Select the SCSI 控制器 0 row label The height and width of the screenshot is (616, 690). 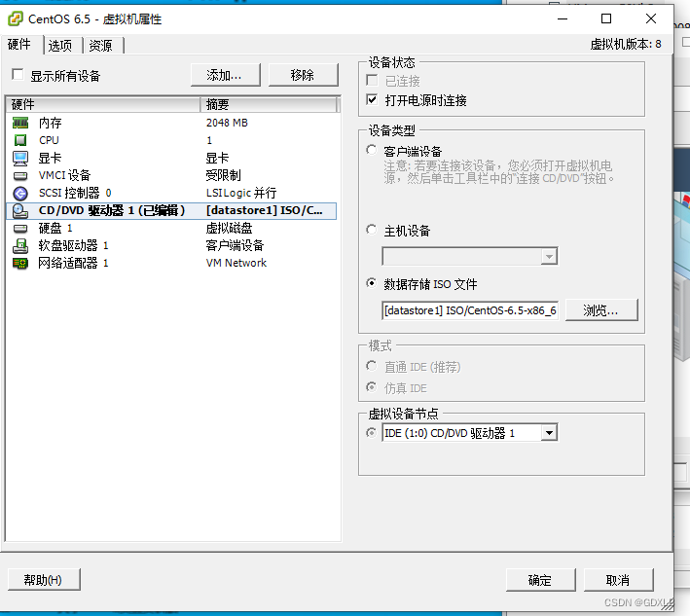(x=75, y=193)
